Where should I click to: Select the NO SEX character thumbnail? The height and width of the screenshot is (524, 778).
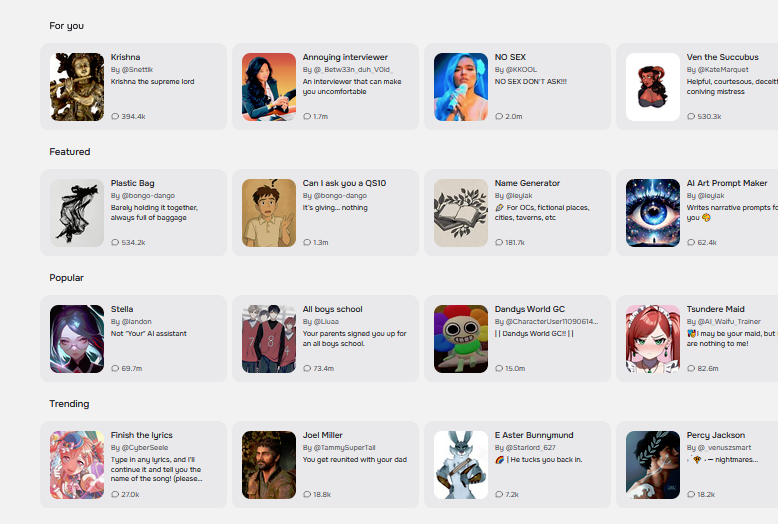coord(461,87)
